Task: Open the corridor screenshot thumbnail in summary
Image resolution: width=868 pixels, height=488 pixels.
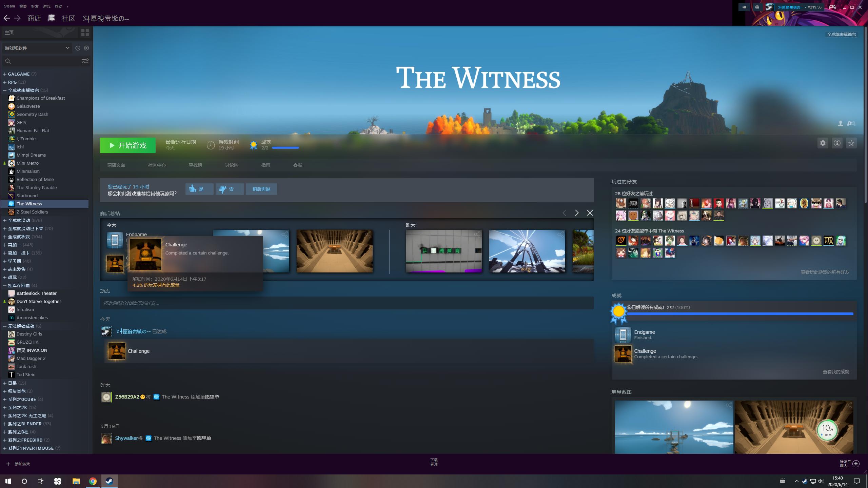Action: click(335, 251)
